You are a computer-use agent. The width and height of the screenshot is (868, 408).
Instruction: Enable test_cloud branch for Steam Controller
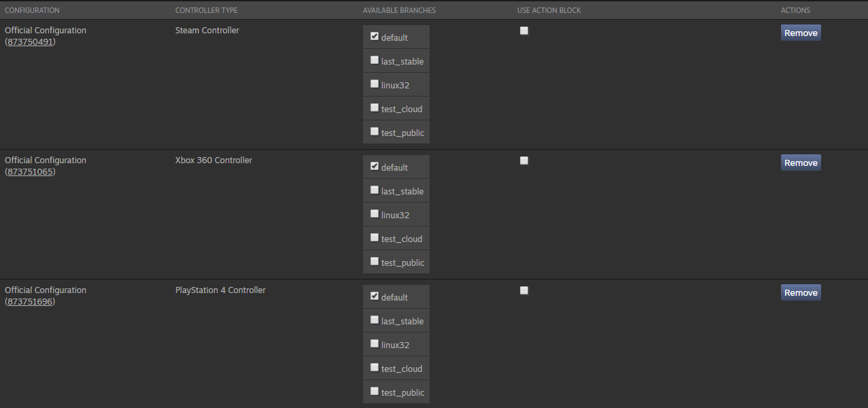375,108
